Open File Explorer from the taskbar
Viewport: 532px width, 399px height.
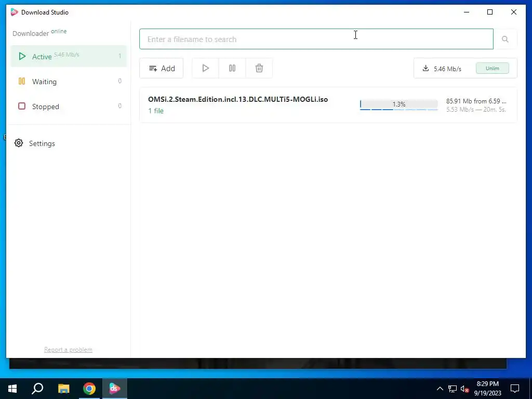pos(63,389)
